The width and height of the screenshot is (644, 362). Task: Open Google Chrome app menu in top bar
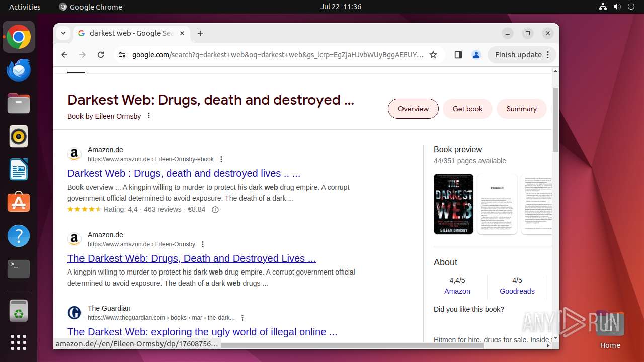click(91, 7)
